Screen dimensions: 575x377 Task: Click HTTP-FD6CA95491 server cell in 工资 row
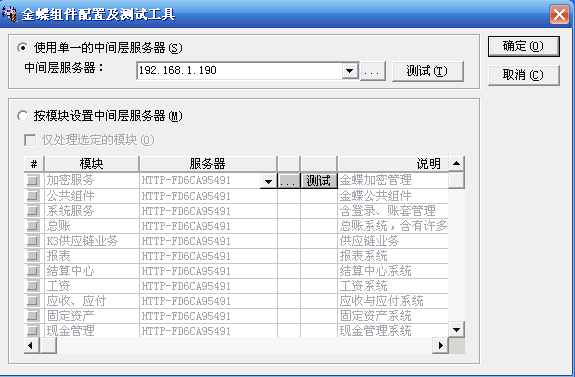click(208, 286)
